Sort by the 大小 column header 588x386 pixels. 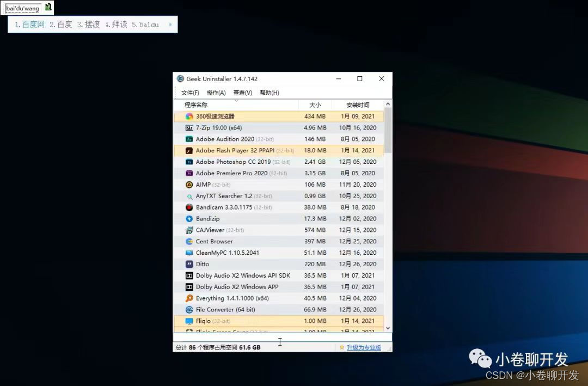coord(315,105)
